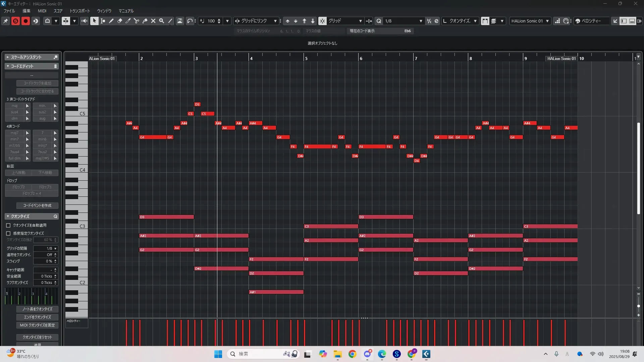This screenshot has width=644, height=362.
Task: Select the Draw pencil tool
Action: [x=111, y=21]
